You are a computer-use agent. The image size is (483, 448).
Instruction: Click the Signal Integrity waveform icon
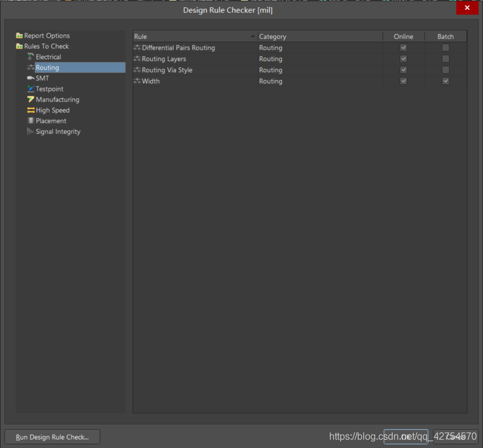point(30,131)
